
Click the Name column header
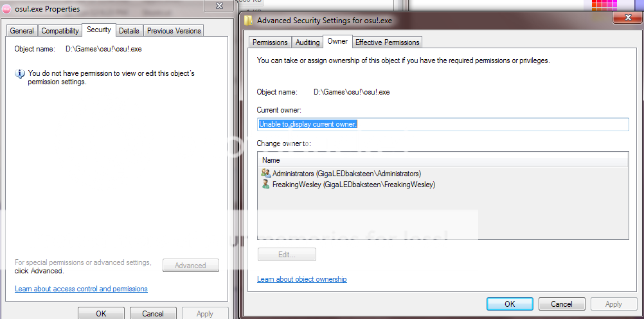(x=443, y=160)
